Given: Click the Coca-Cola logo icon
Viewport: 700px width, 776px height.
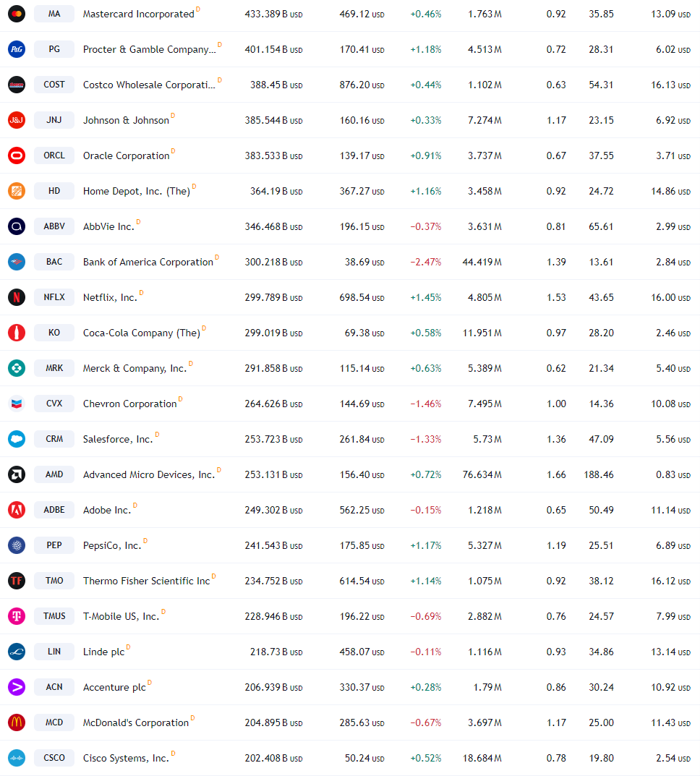Looking at the screenshot, I should (17, 333).
